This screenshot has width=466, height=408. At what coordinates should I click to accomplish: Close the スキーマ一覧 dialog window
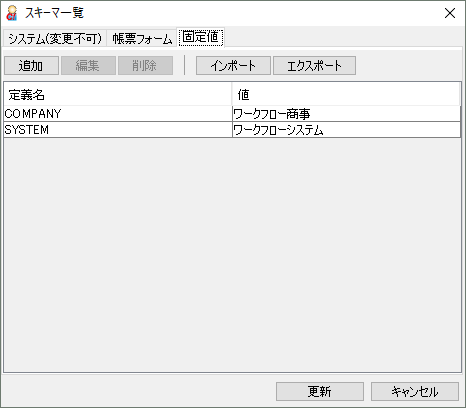point(450,13)
